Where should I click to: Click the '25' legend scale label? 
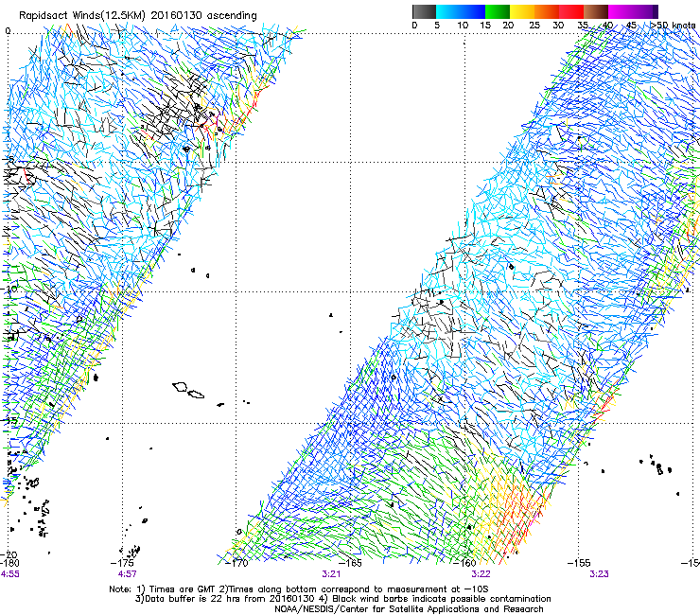[534, 25]
